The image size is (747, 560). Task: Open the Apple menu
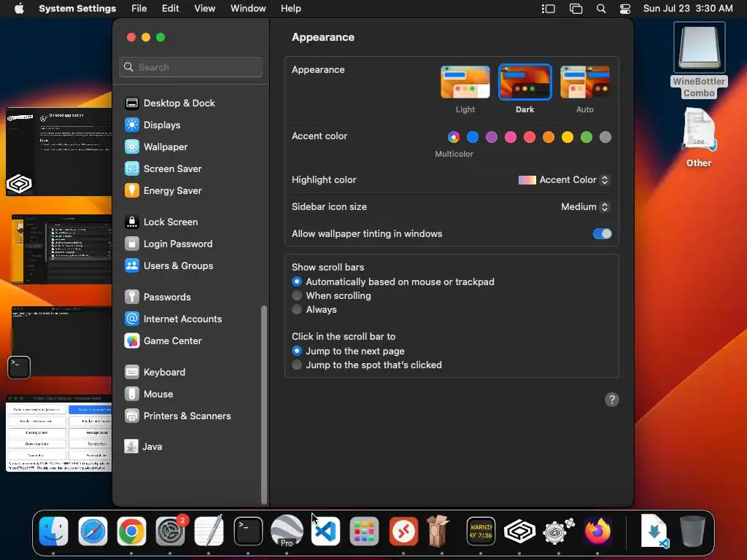tap(19, 9)
